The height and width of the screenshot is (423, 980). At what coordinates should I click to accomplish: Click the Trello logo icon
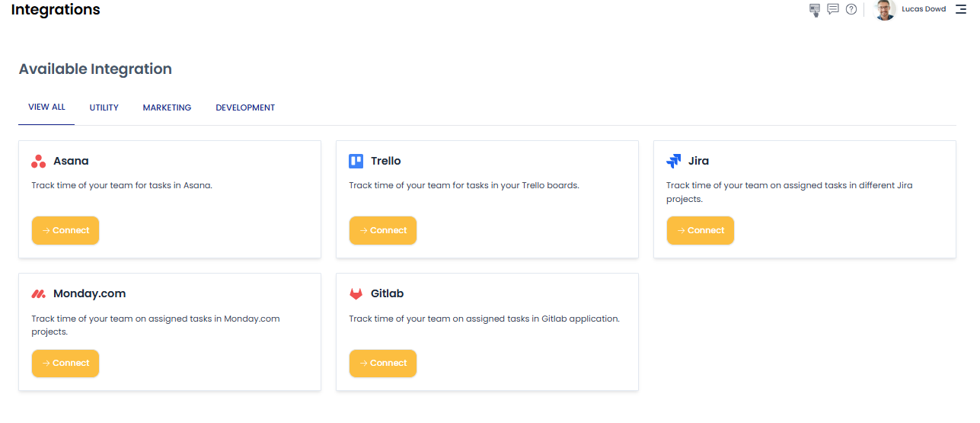point(356,162)
